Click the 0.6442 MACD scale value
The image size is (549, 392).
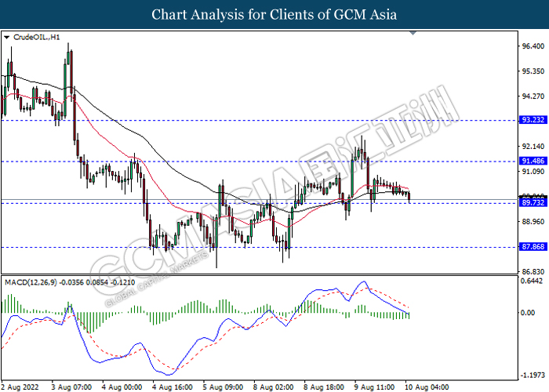pyautogui.click(x=533, y=281)
